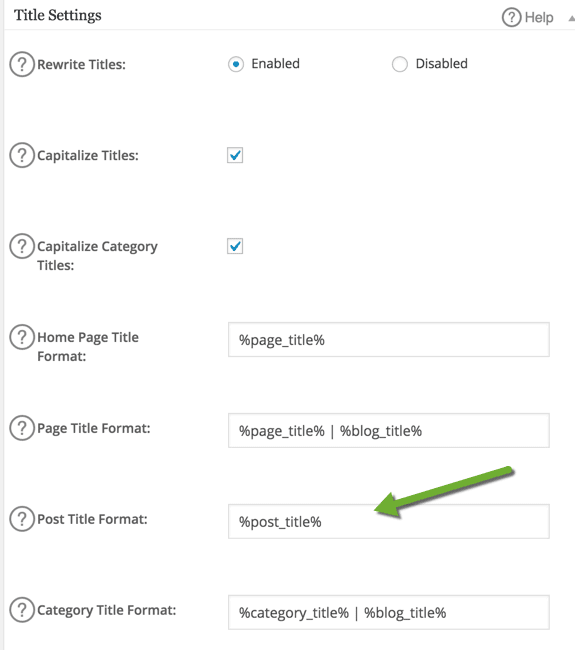
Task: Click the Title Settings heading
Action: (58, 15)
